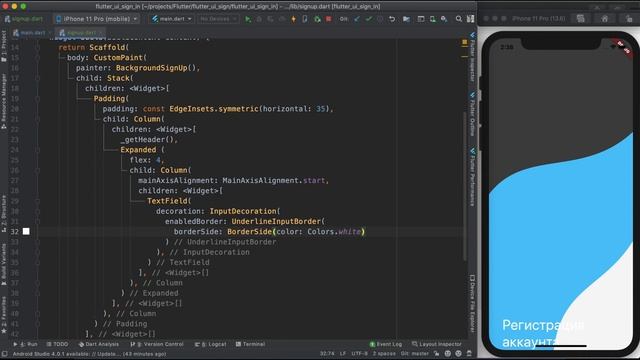Open the Layout Inspector
Screen dimensions: 640x360
coord(436,344)
